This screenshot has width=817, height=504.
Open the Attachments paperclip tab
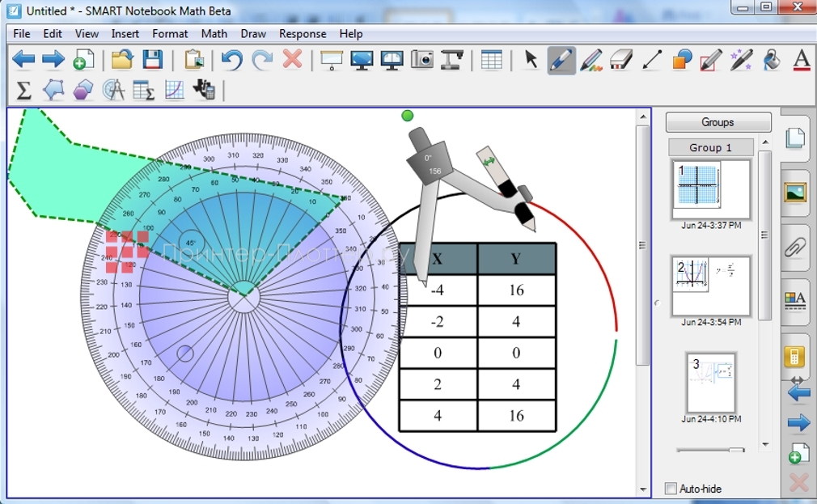[795, 247]
